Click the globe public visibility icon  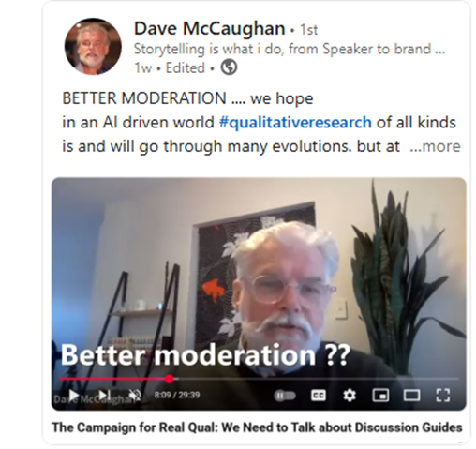click(x=229, y=67)
